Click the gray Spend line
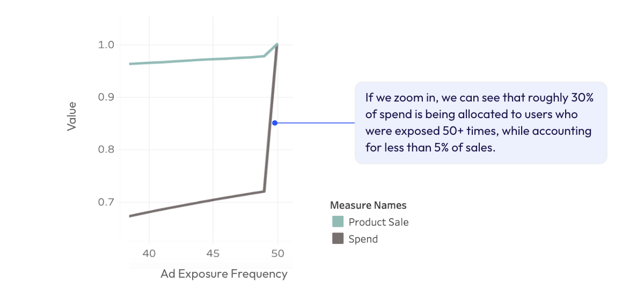Screen dimensions: 644x304 [x=199, y=203]
